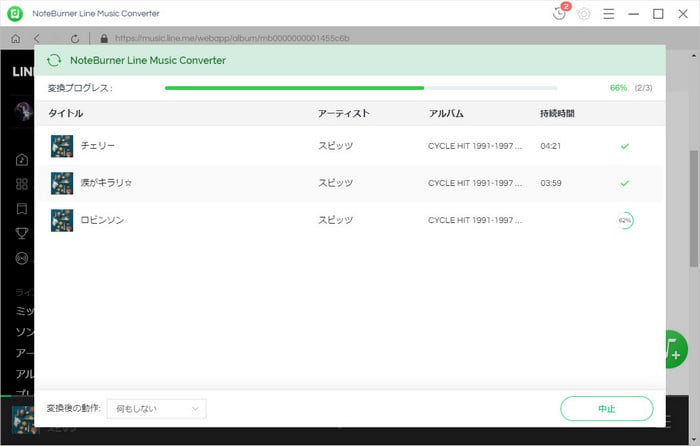Image resolution: width=700 pixels, height=446 pixels.
Task: Click スピッツ artist in ロビンソン row
Action: [335, 220]
